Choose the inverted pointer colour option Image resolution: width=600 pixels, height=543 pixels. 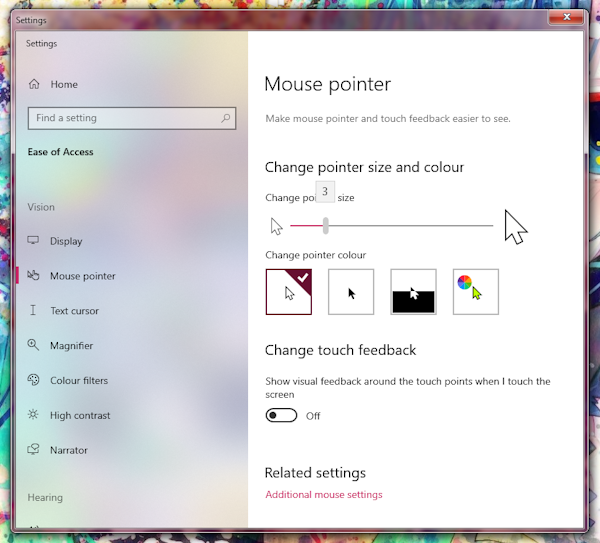(413, 292)
